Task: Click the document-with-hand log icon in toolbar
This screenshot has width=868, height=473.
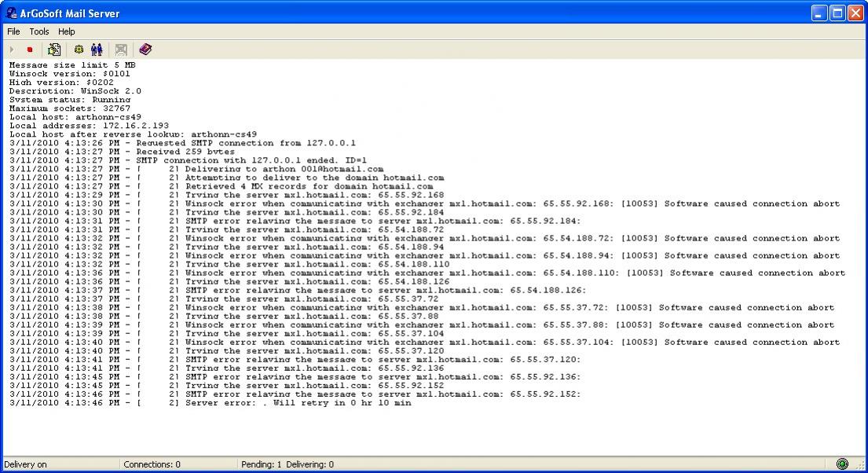Action: (x=54, y=49)
